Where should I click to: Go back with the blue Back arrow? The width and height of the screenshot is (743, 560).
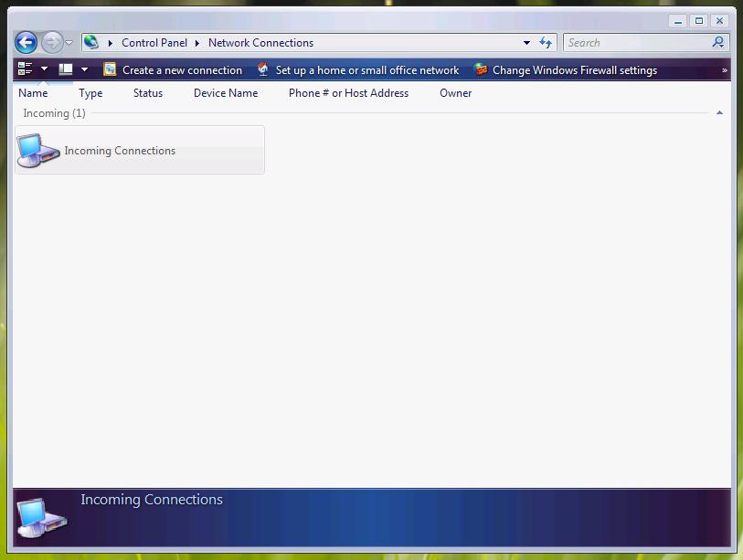point(27,43)
